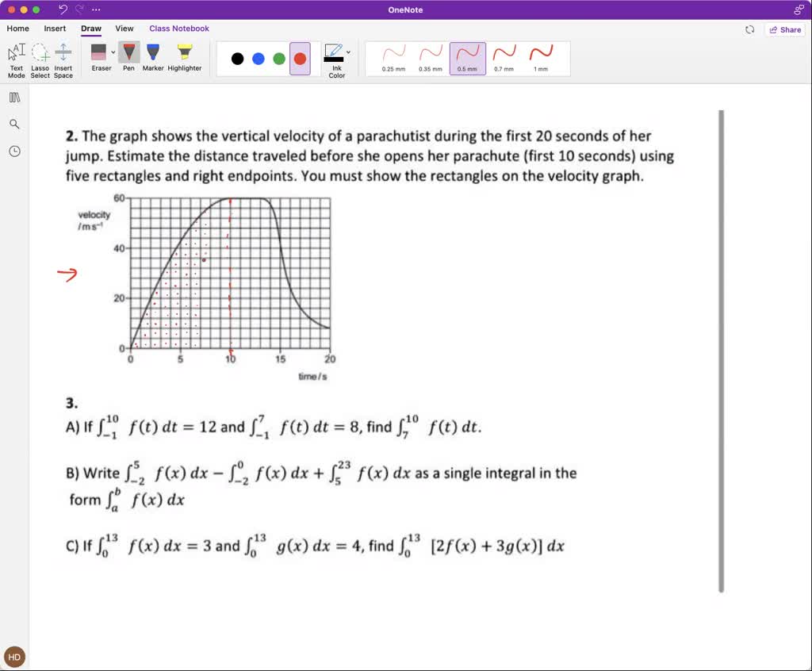Switch ink to the blue color
The image size is (812, 671).
(x=257, y=59)
